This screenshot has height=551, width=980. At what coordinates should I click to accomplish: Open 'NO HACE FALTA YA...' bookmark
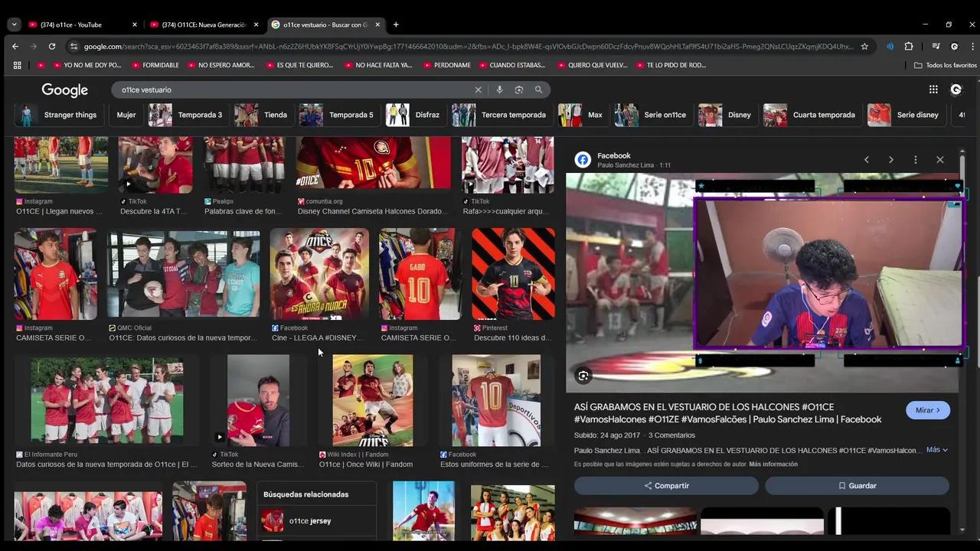(x=378, y=65)
